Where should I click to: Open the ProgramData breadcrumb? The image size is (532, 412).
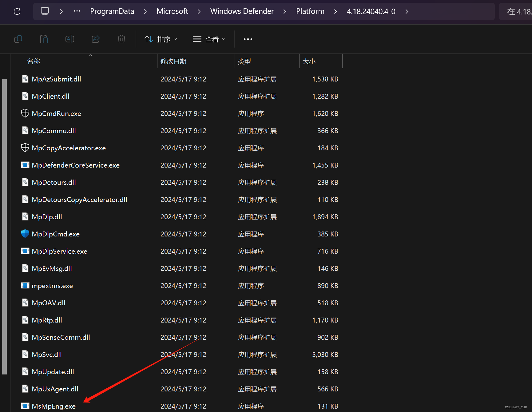[112, 11]
